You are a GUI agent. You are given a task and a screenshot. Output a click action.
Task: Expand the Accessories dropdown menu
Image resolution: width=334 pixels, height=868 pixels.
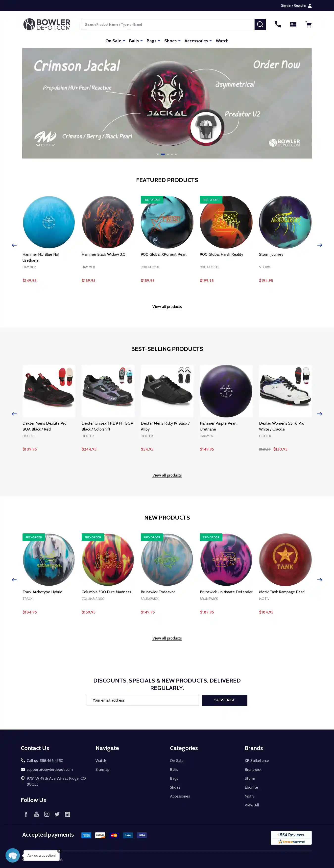(x=198, y=41)
